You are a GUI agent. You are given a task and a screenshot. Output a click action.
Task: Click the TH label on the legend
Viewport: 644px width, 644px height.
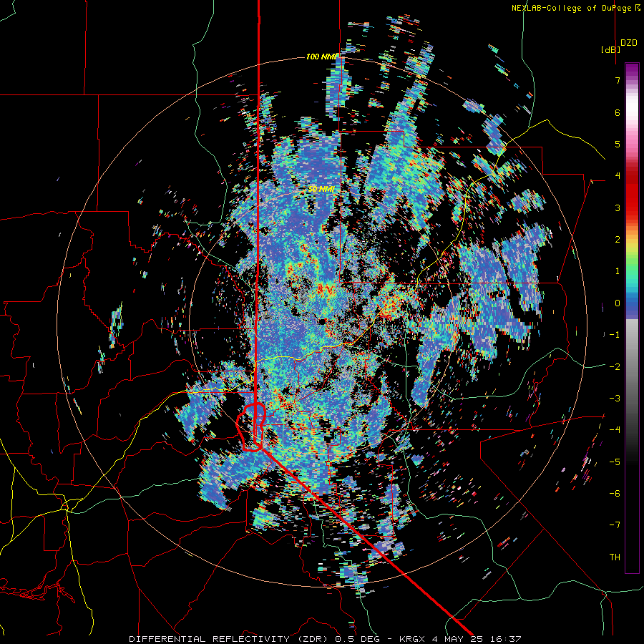click(615, 557)
